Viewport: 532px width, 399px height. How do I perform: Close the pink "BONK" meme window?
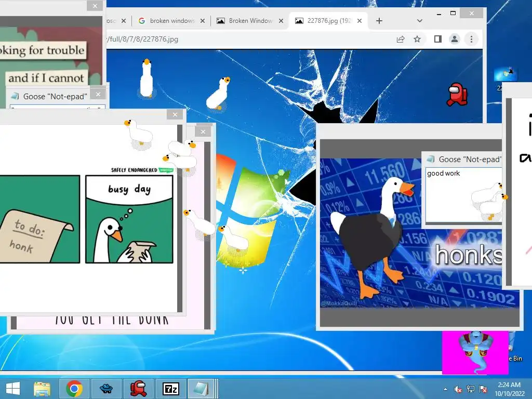click(x=203, y=131)
